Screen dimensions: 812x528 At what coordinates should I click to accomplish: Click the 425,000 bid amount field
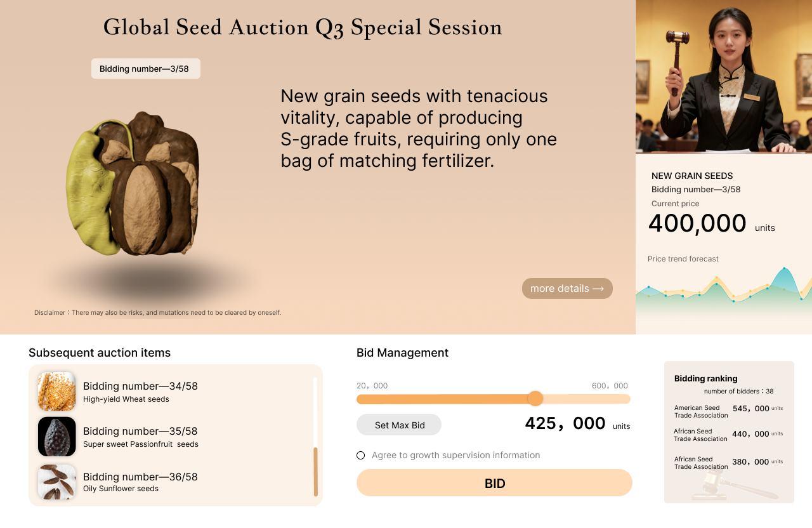565,424
